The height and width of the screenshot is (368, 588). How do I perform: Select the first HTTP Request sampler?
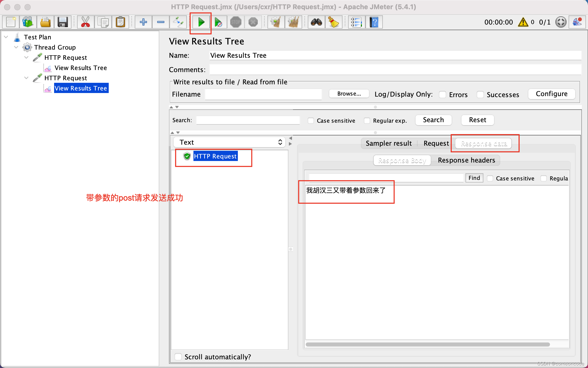pyautogui.click(x=66, y=57)
